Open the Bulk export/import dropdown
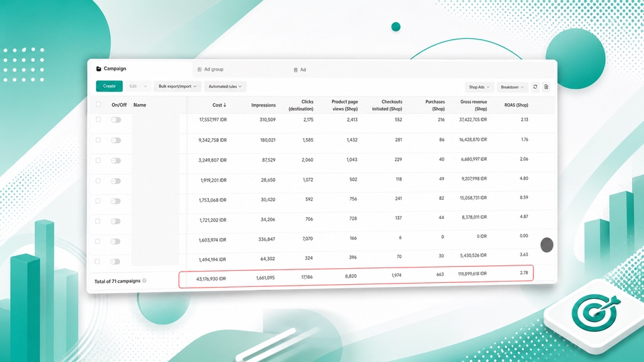 coord(177,86)
